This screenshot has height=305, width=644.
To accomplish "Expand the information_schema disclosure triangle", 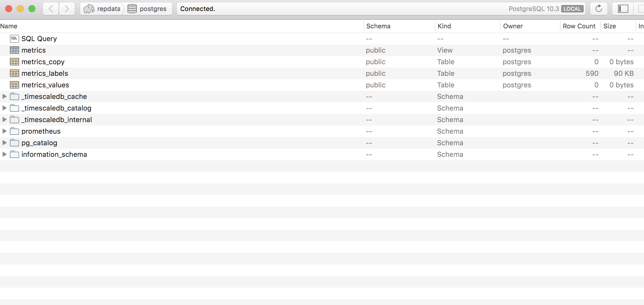I will point(4,154).
